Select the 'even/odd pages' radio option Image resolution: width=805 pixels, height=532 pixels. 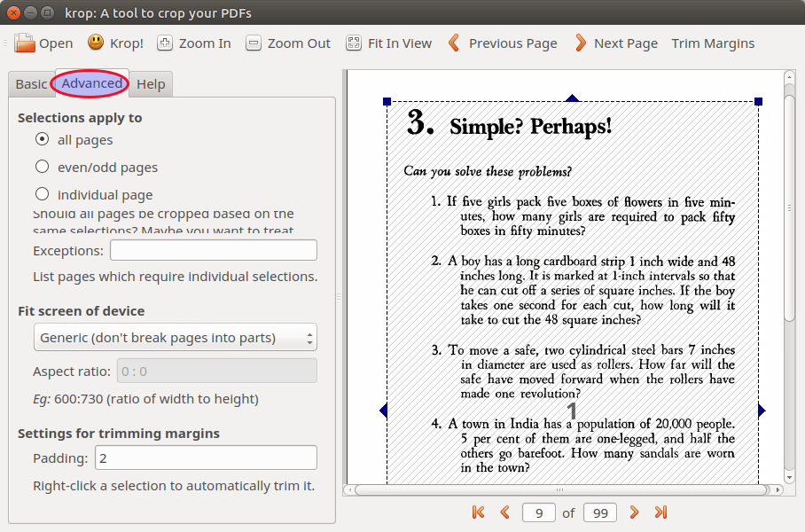pos(42,167)
